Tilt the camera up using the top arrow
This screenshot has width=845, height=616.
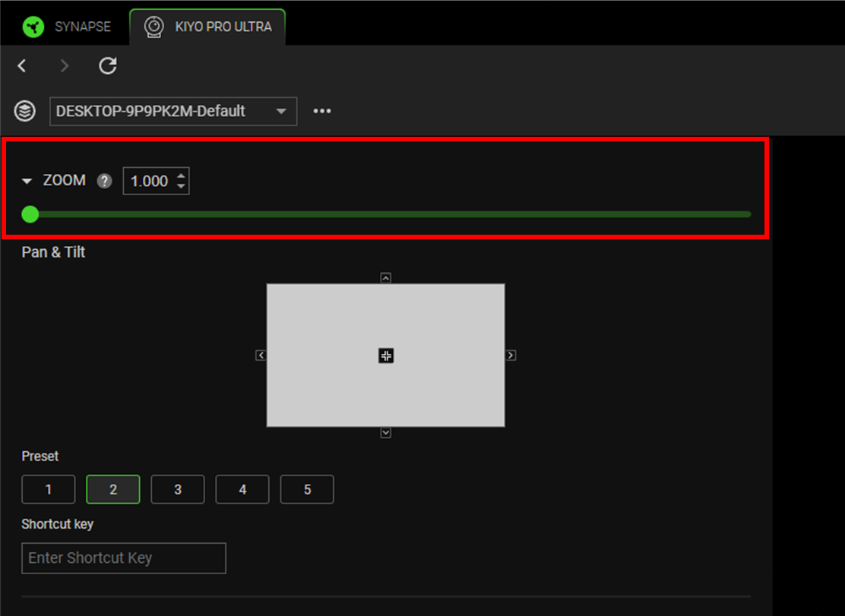(x=385, y=277)
